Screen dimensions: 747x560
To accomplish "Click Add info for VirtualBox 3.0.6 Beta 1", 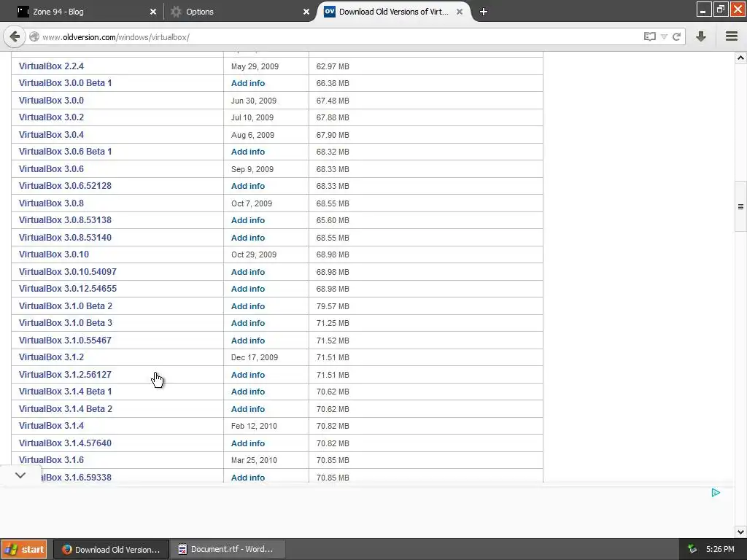I will tap(248, 152).
